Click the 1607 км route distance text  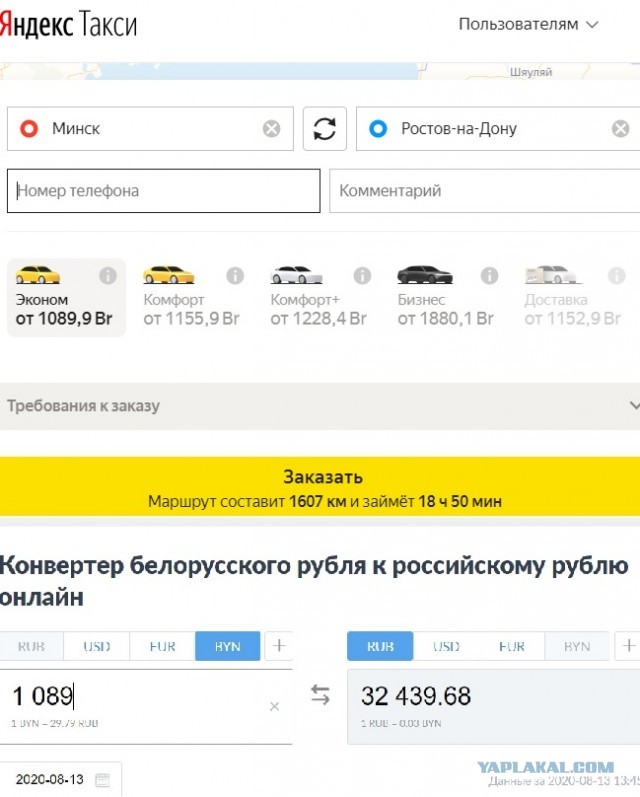click(317, 502)
